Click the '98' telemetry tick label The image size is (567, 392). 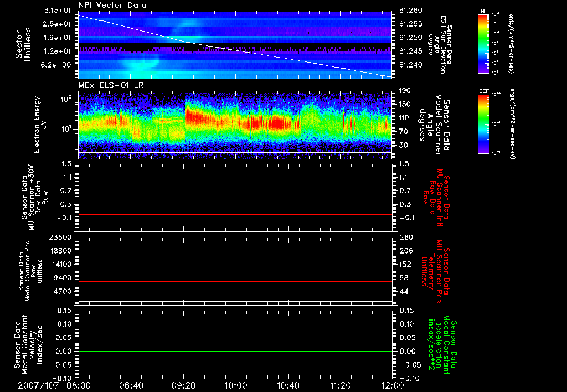coord(405,278)
